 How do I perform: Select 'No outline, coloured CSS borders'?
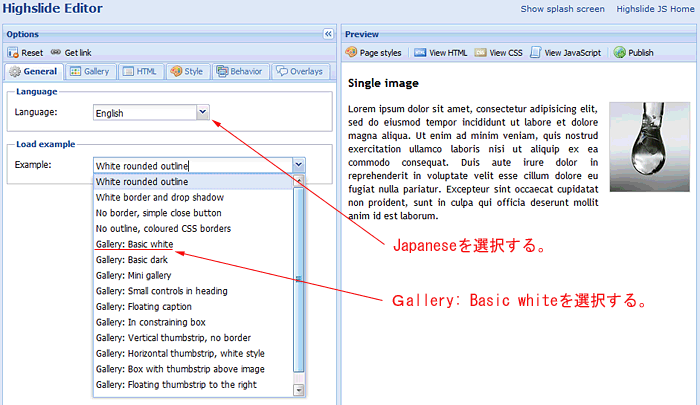[193, 229]
